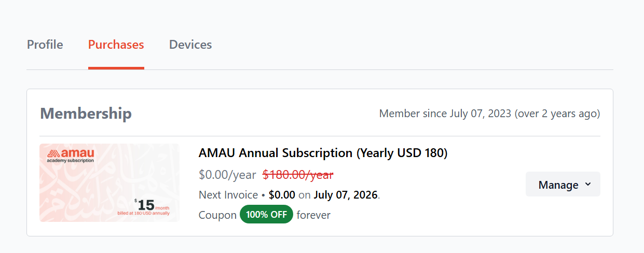Image resolution: width=644 pixels, height=253 pixels.
Task: Select the Purchases tab
Action: (116, 45)
